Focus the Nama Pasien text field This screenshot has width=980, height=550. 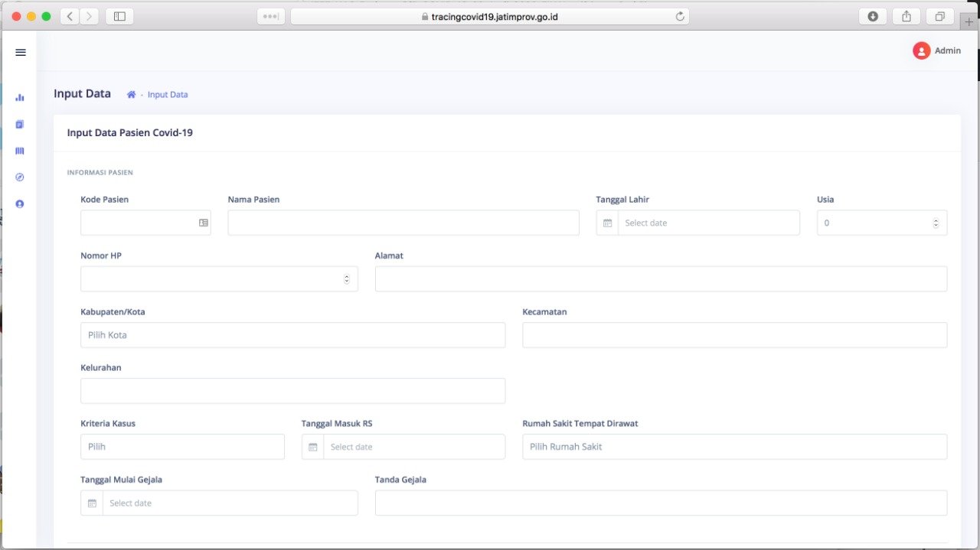point(403,223)
